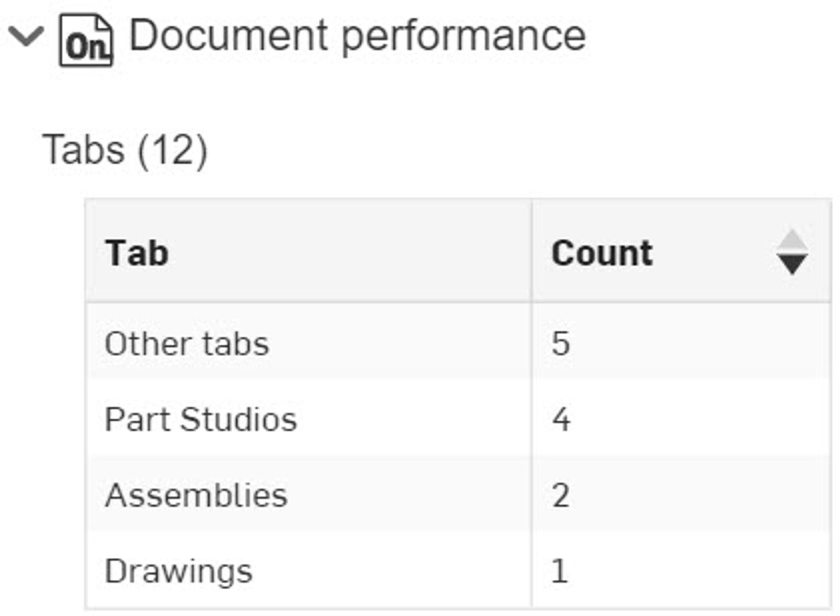The image size is (840, 616).
Task: Click the divider between Tab and Count headers
Action: click(532, 252)
